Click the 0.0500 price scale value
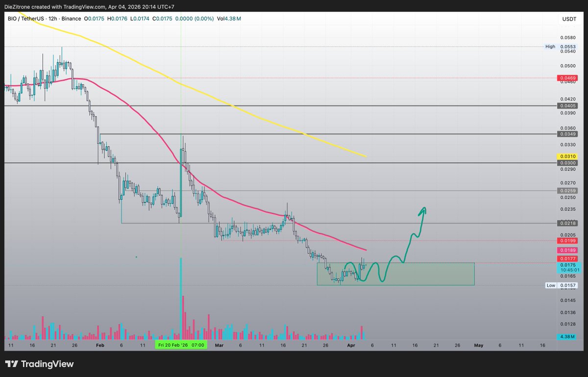 coord(567,65)
